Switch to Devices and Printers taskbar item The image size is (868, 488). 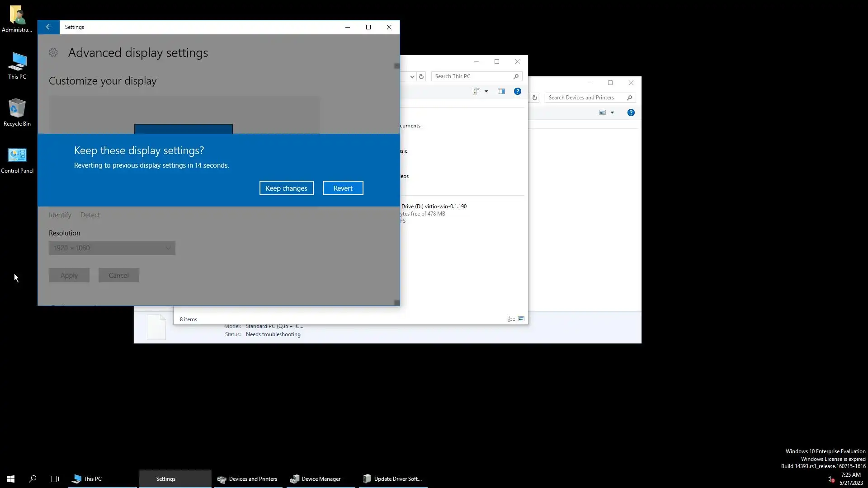pos(248,479)
